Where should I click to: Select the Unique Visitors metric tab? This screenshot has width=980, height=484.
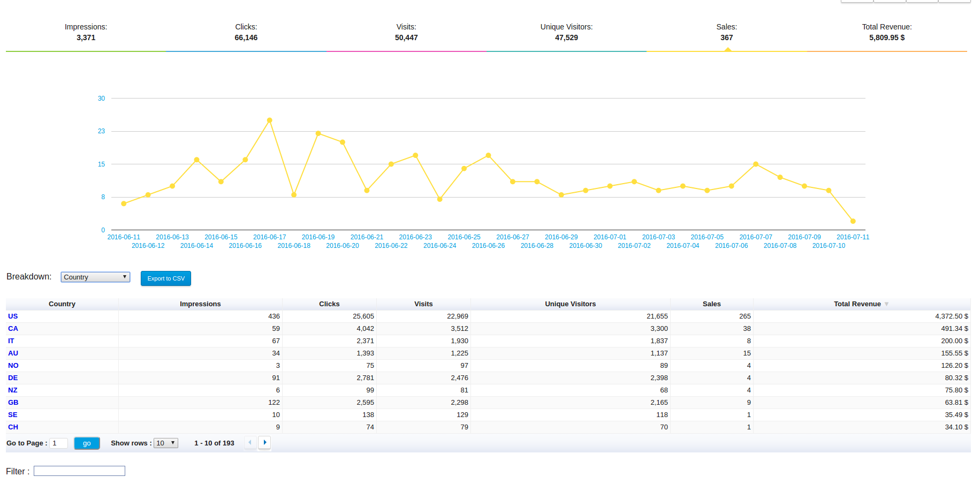click(x=566, y=32)
